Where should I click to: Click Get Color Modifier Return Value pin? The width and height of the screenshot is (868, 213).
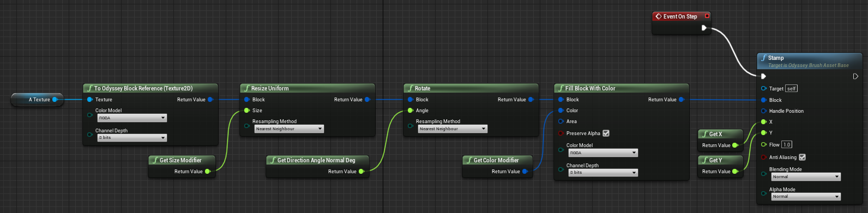525,172
